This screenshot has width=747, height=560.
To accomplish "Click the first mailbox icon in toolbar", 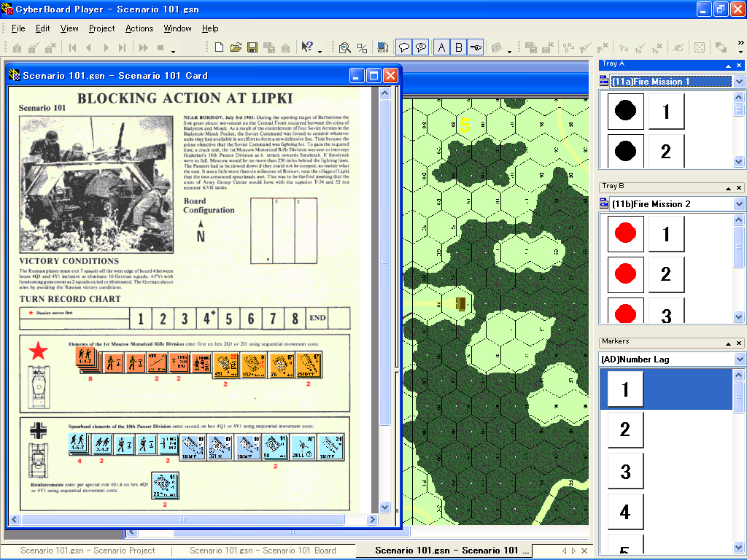I will coord(18,47).
